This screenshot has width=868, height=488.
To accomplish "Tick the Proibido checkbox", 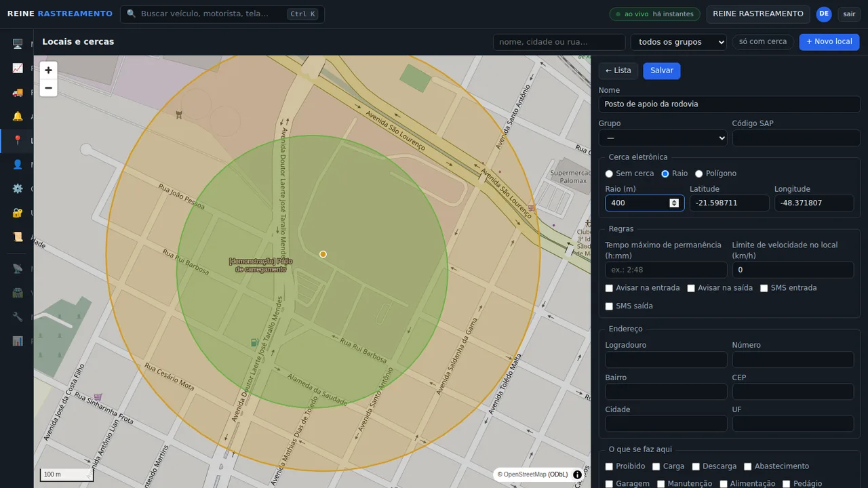I will (609, 466).
